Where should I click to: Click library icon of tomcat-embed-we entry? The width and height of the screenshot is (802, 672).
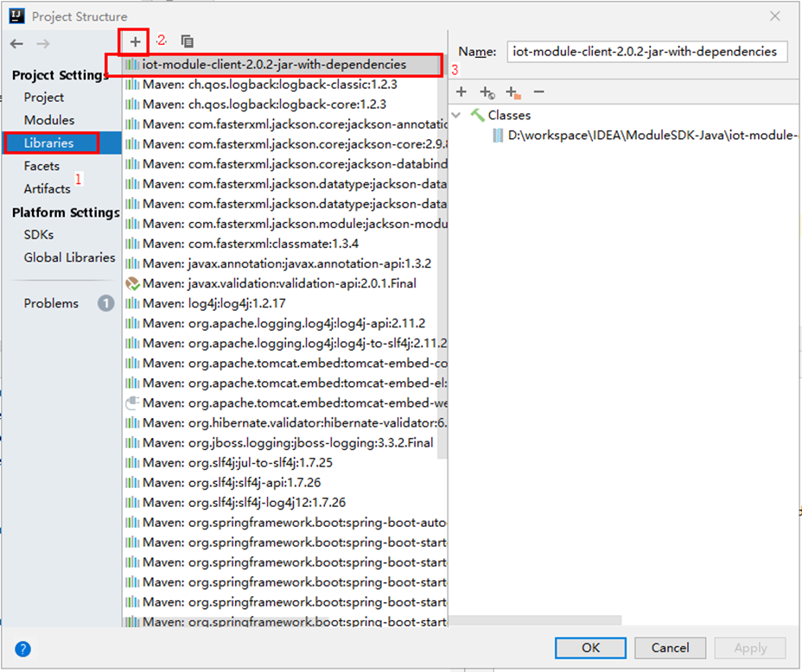point(132,403)
